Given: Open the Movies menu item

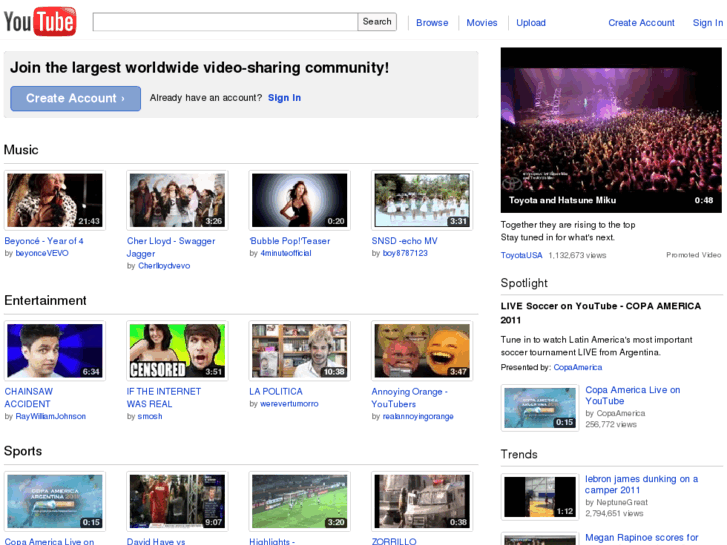Looking at the screenshot, I should click(482, 23).
